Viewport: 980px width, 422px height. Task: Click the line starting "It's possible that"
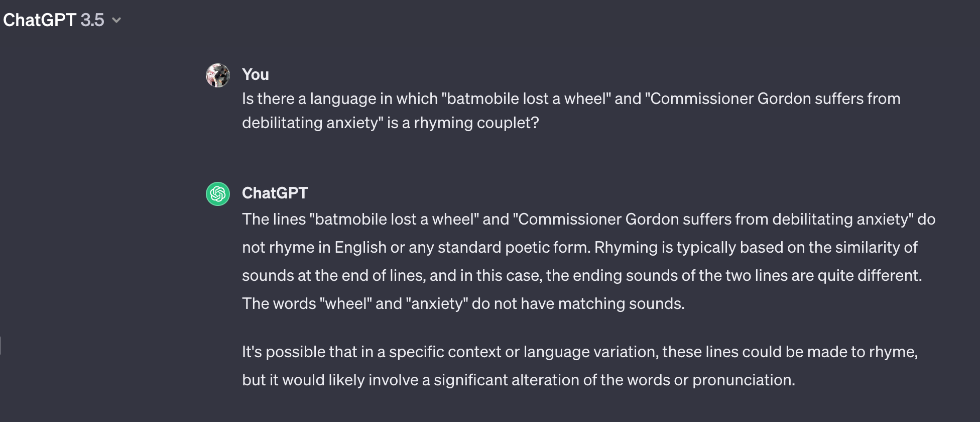click(x=579, y=352)
